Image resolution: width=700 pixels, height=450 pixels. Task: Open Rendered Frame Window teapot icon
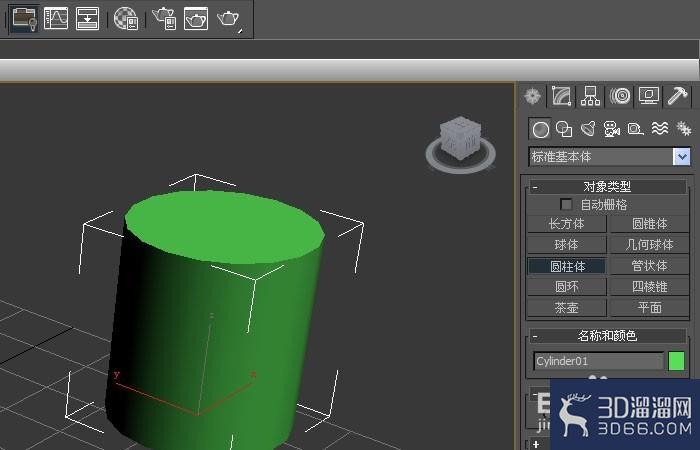[x=196, y=19]
